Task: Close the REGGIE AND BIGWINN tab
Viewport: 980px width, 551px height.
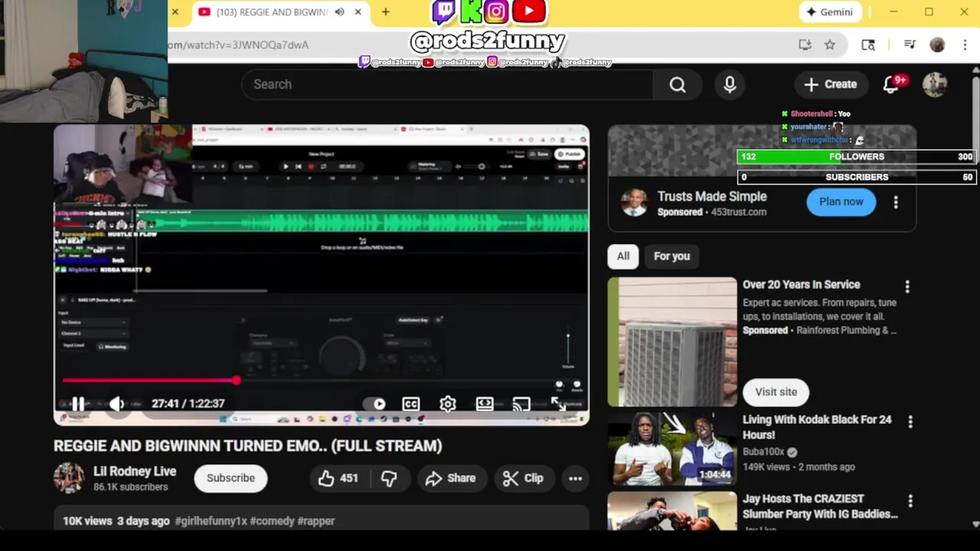Action: [x=358, y=12]
